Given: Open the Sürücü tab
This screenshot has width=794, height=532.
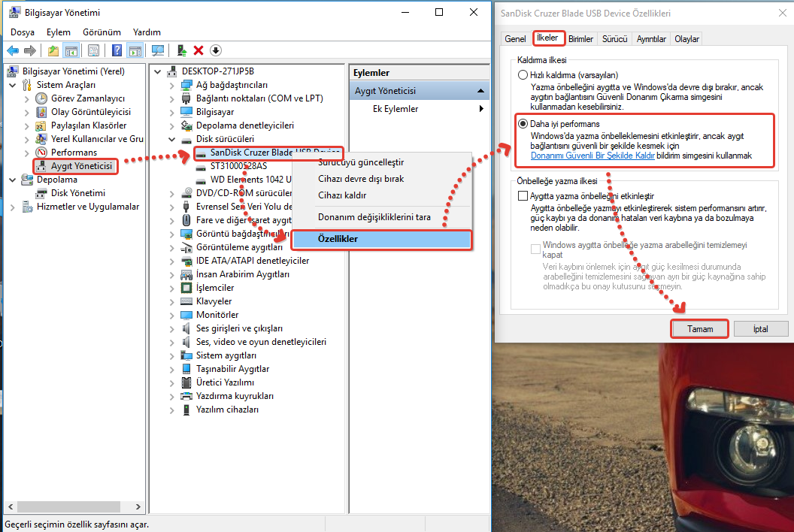Looking at the screenshot, I should coord(614,39).
